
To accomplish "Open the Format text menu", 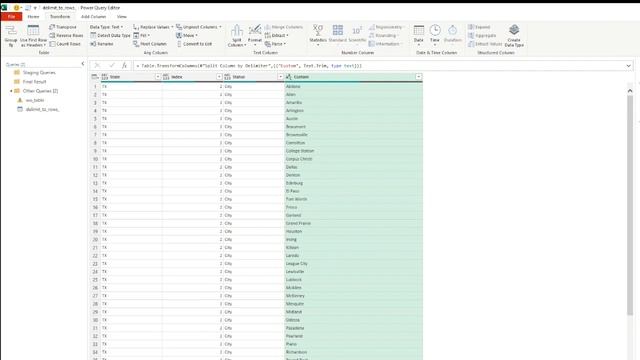I will (x=255, y=35).
